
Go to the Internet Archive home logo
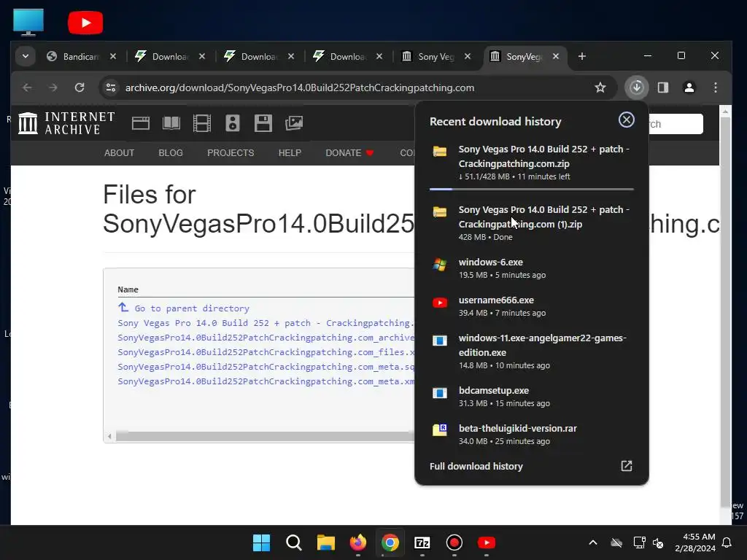66,123
